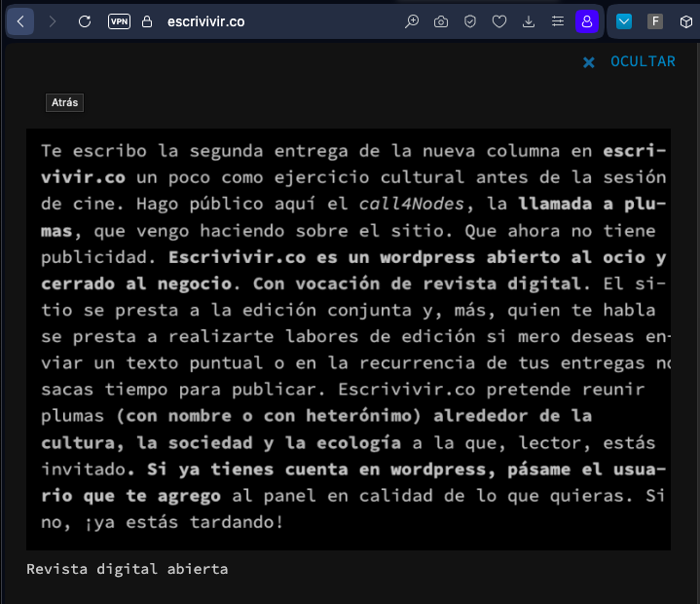Click bold text '(con nombre o con heterónimo)'
Screen dimensions: 700x604
click(269, 416)
